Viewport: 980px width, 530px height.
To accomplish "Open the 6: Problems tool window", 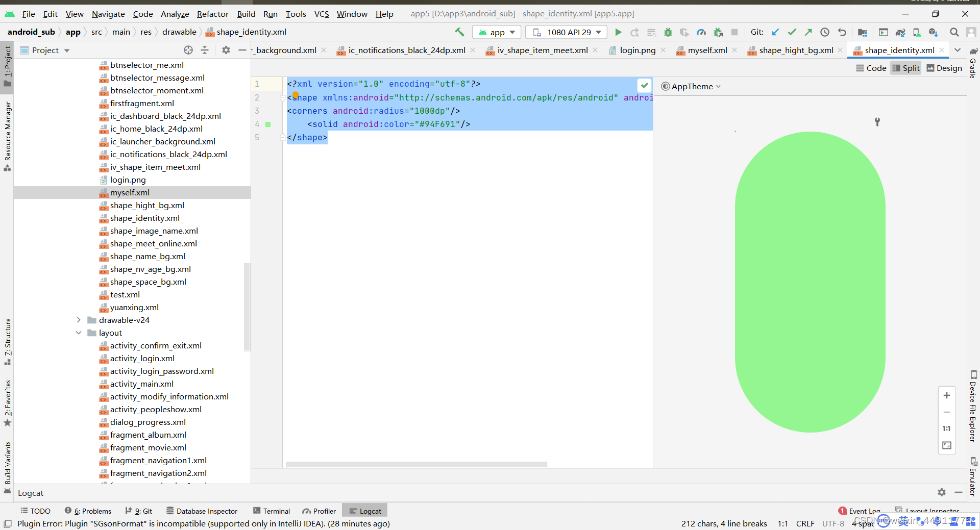I will (88, 511).
